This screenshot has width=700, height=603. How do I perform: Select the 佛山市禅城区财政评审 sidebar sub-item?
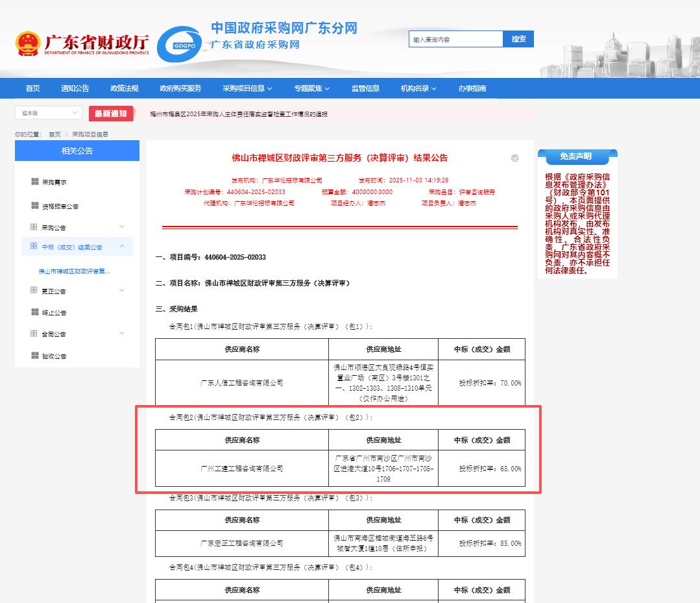74,271
